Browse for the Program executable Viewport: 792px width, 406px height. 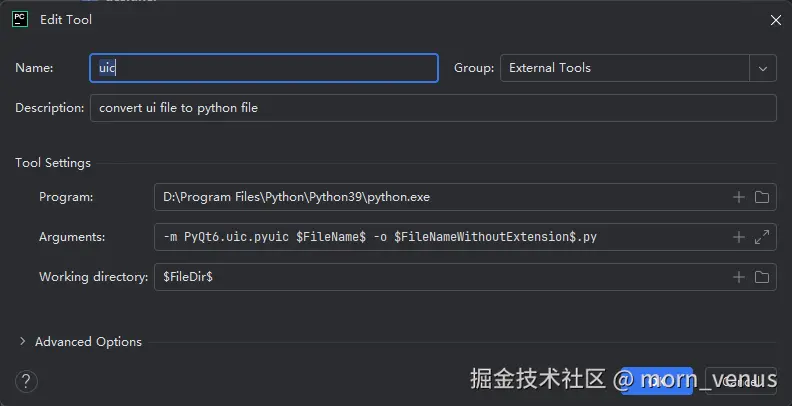coord(761,197)
